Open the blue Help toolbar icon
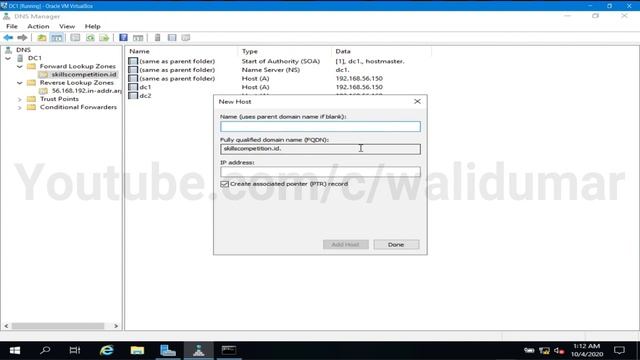 123,38
